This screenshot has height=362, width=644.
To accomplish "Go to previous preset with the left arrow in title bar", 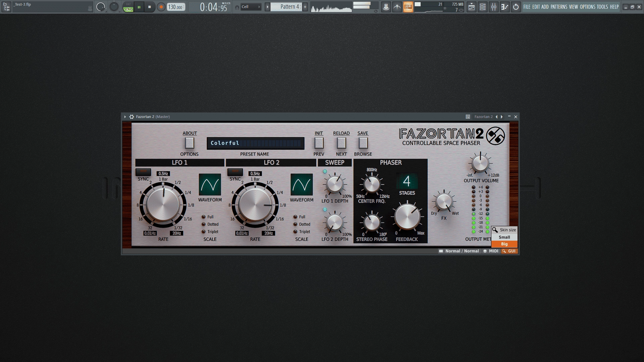I will pyautogui.click(x=496, y=117).
